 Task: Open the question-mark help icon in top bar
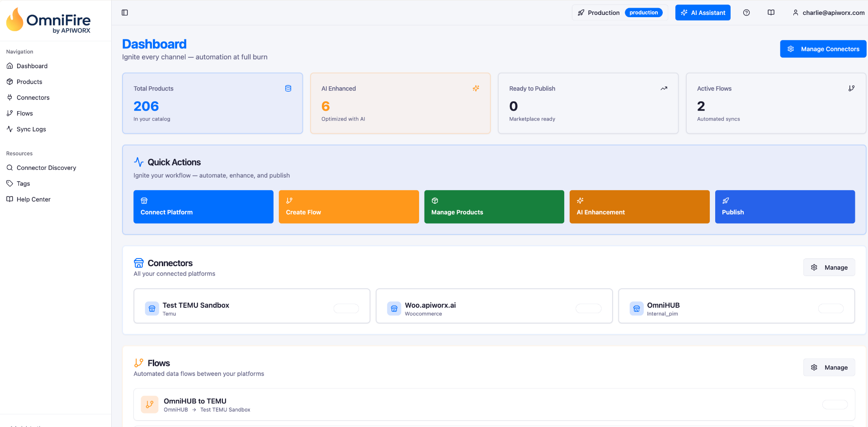coord(746,13)
